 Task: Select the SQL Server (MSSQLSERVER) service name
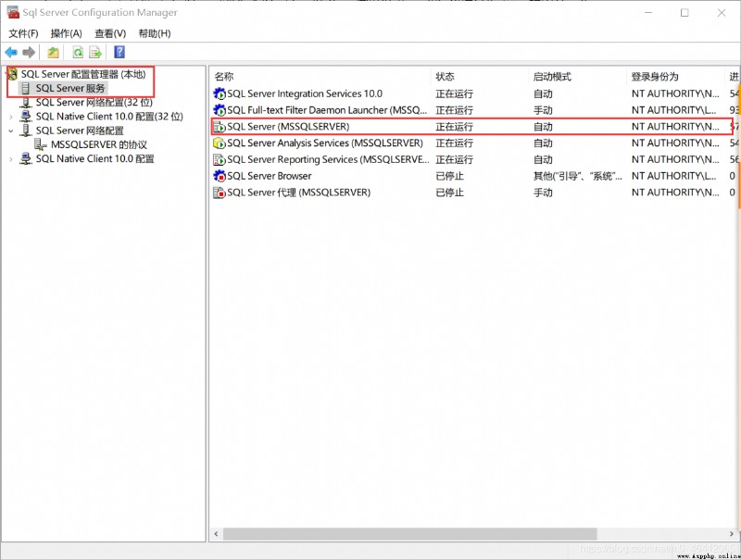(288, 127)
